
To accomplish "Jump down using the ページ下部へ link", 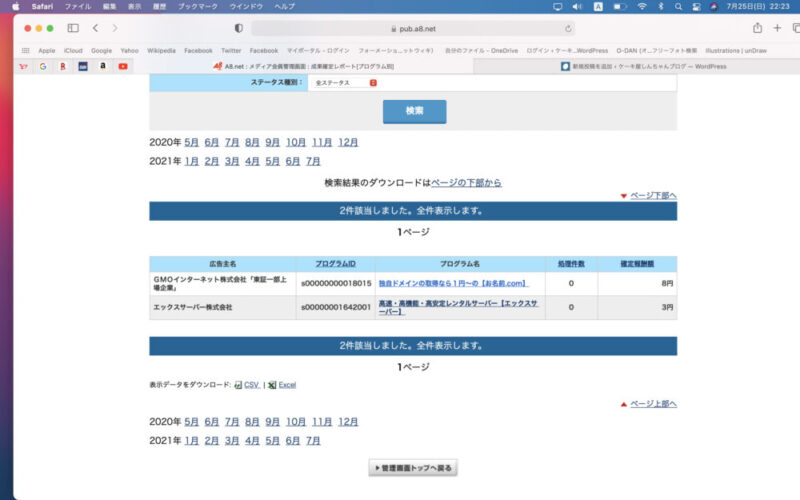I will [x=653, y=195].
